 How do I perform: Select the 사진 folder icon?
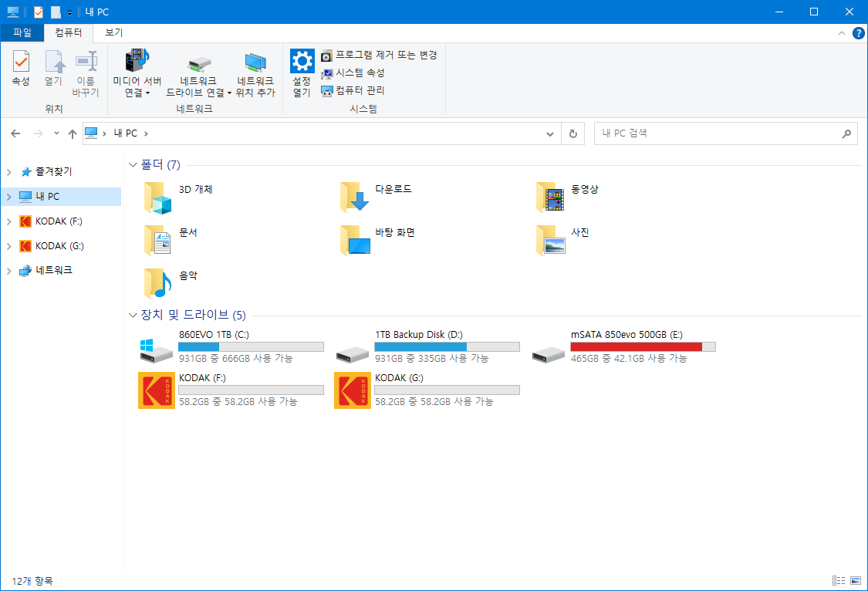click(550, 241)
